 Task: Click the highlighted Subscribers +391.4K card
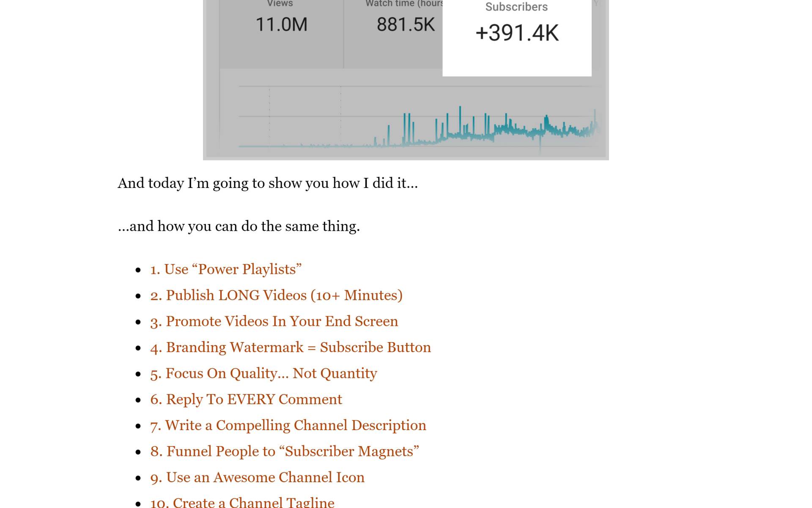pyautogui.click(x=517, y=38)
